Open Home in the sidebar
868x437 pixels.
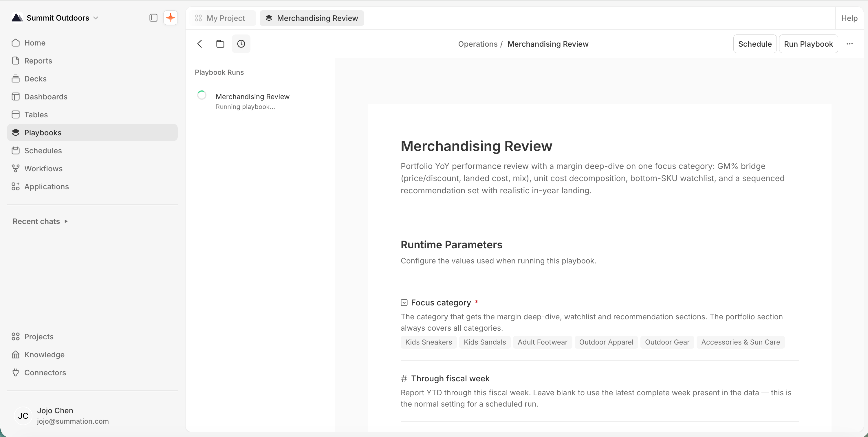tap(92, 43)
